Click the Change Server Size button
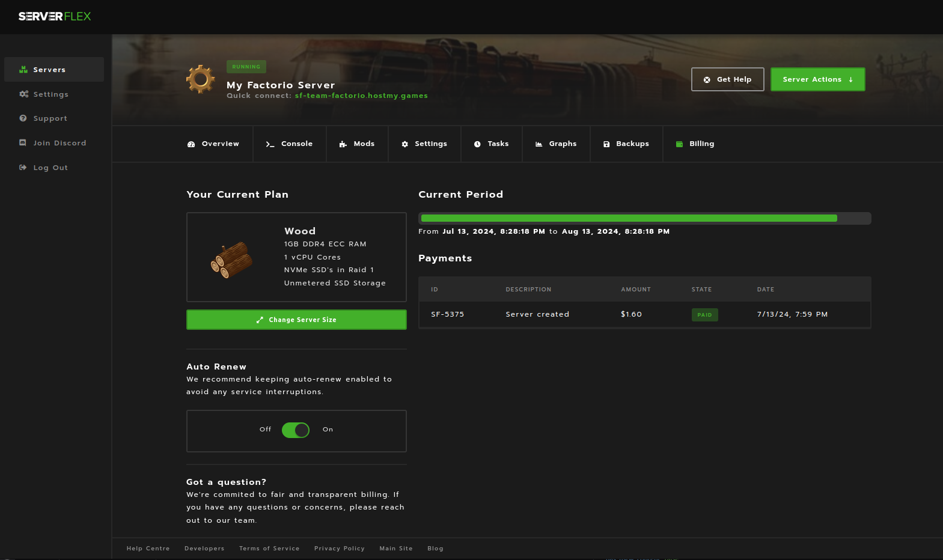943x560 pixels. 296,320
